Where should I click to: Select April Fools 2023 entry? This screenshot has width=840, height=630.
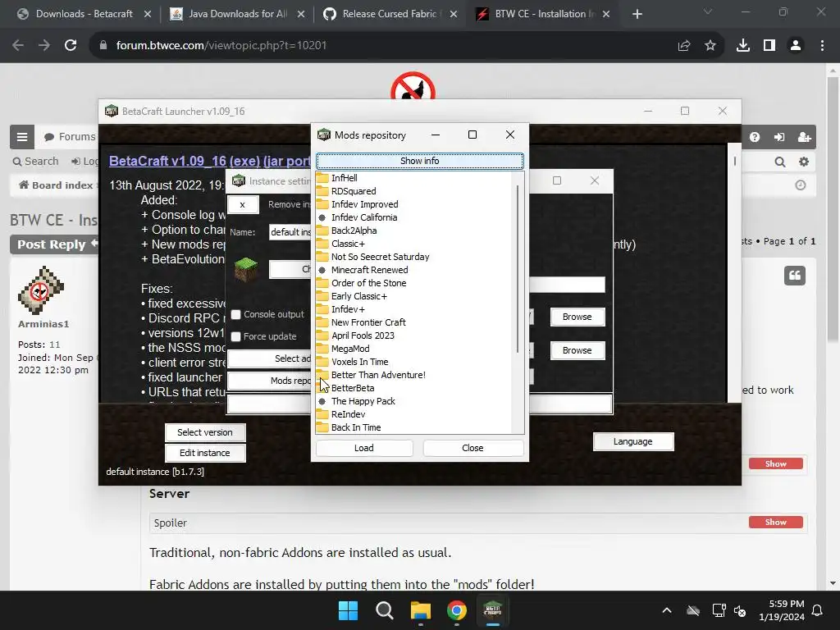[363, 336]
